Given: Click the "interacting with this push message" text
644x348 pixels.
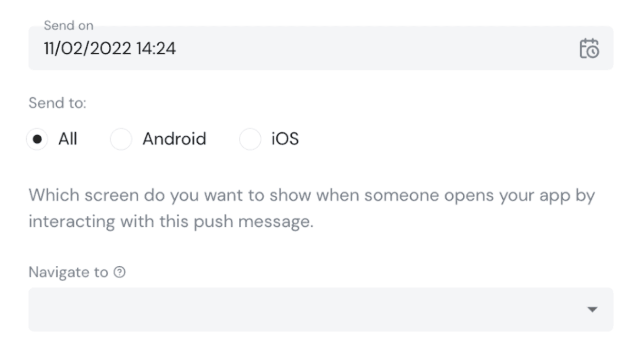Looking at the screenshot, I should pos(171,222).
